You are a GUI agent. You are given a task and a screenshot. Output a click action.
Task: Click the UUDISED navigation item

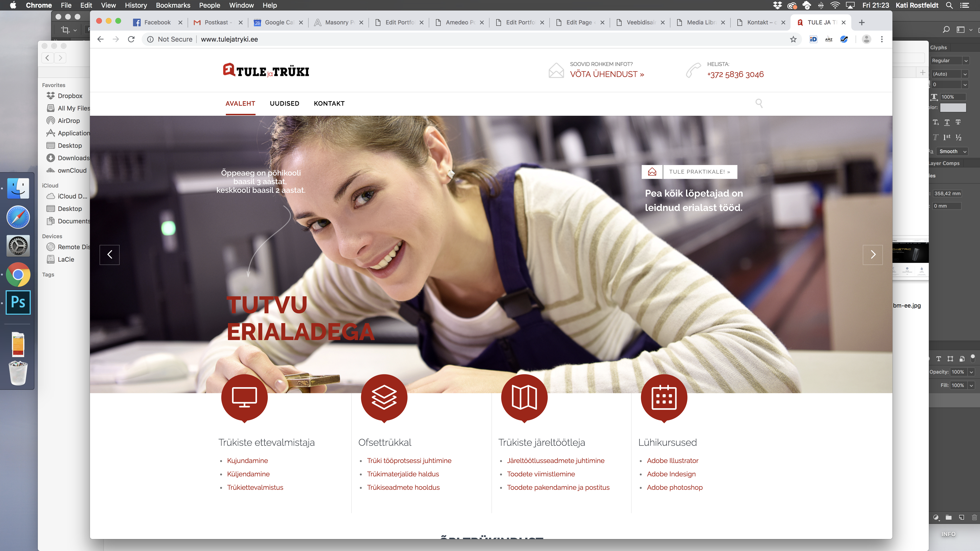pyautogui.click(x=284, y=103)
